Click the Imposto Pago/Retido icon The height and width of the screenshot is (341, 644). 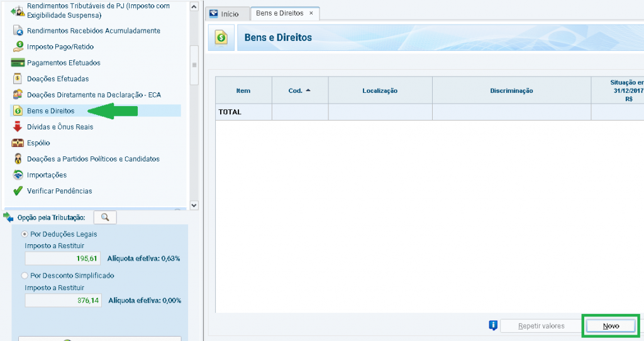[18, 46]
